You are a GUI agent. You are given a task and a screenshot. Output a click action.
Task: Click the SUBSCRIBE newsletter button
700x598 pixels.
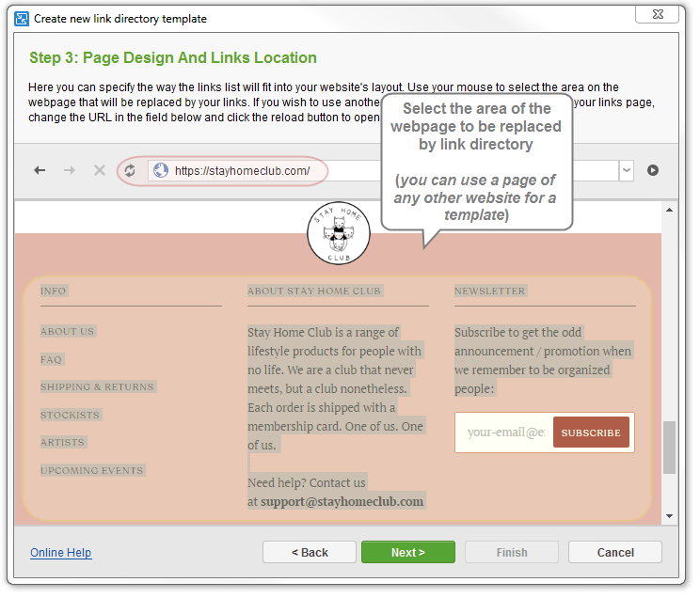click(x=591, y=433)
